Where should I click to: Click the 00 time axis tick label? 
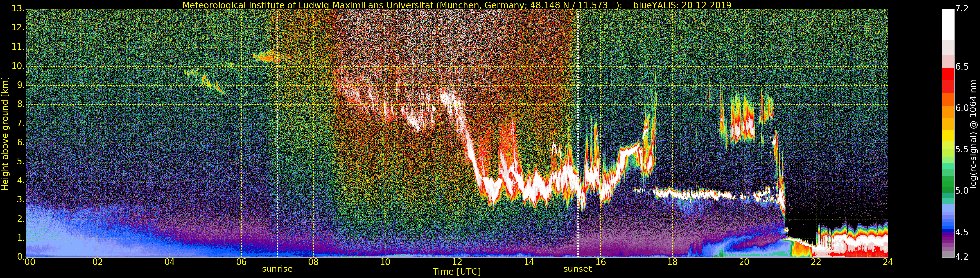pos(30,262)
